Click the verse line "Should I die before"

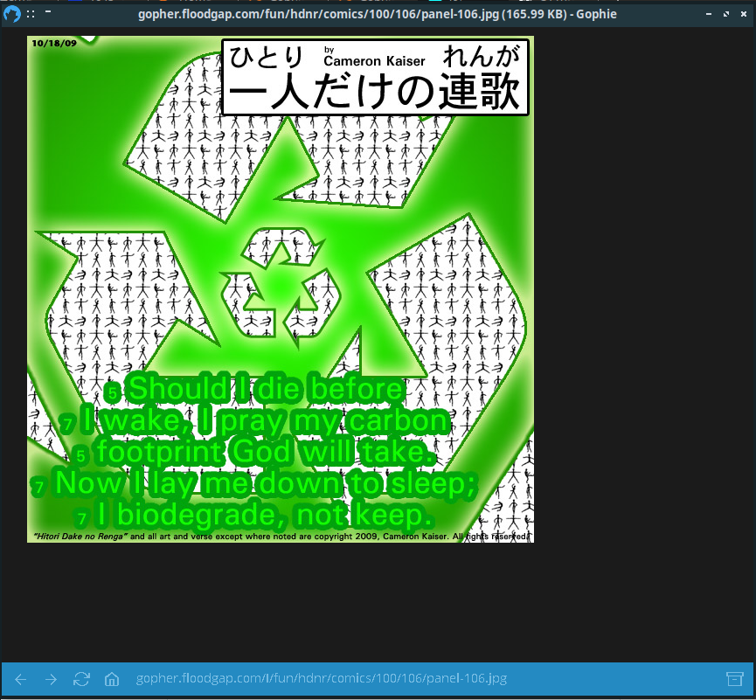tap(266, 389)
